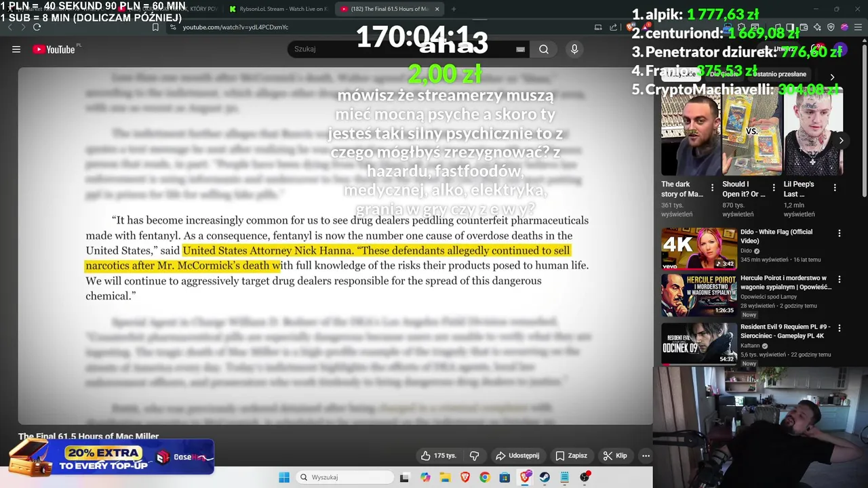
Task: Open options menu for Resident Evil 9 Requiem video
Action: [x=840, y=328]
